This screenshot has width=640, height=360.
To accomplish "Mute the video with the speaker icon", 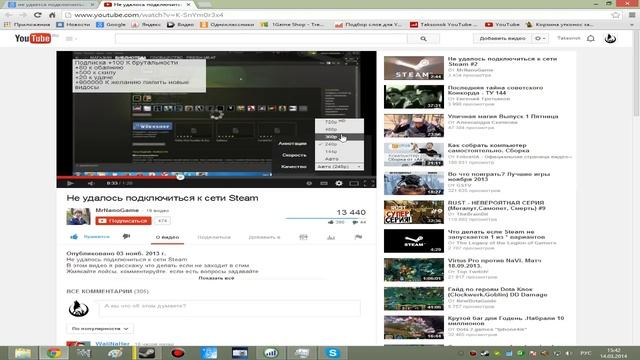I will click(x=91, y=183).
